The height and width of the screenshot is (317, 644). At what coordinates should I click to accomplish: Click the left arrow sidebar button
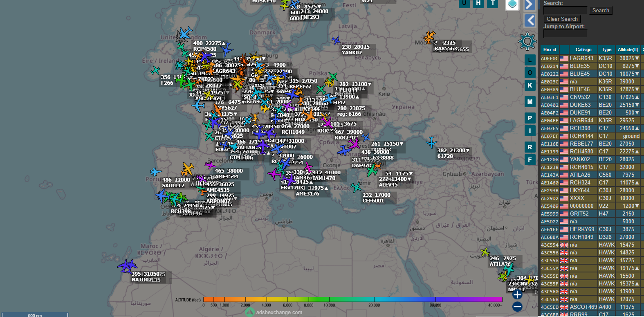point(530,20)
